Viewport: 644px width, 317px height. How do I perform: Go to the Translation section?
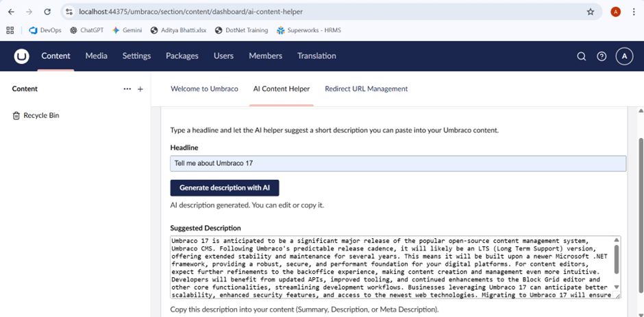click(x=317, y=56)
